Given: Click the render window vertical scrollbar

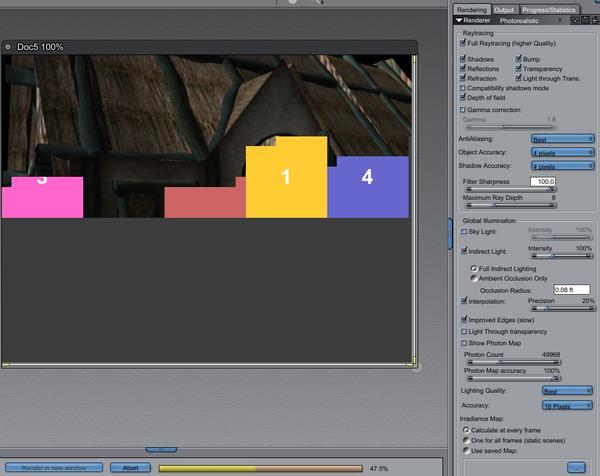Looking at the screenshot, I should pos(414,209).
